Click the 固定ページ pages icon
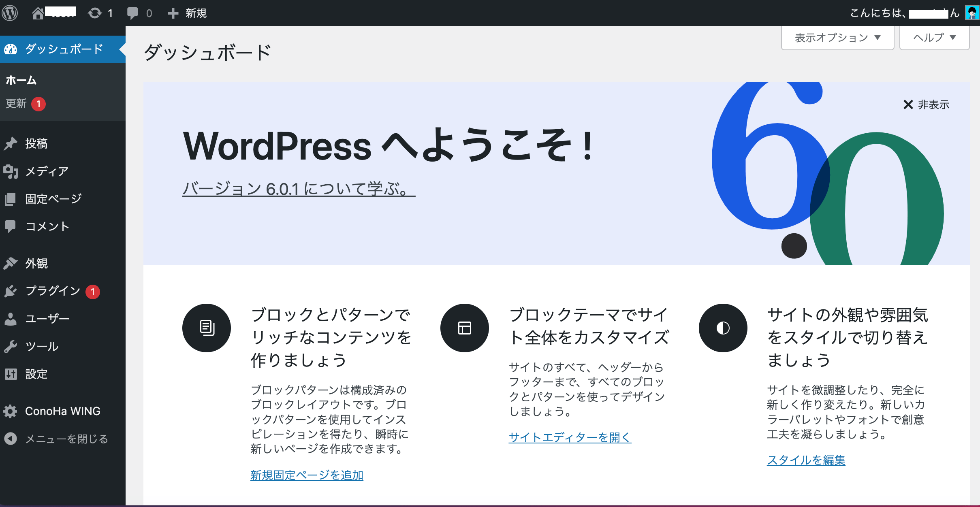 (11, 199)
